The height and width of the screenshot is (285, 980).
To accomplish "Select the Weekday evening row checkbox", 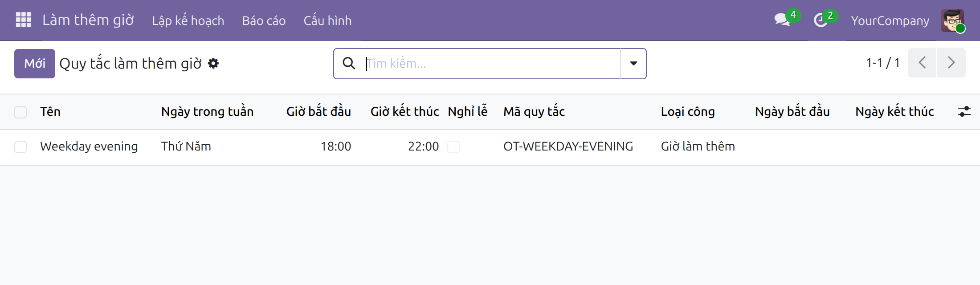I will pyautogui.click(x=20, y=147).
